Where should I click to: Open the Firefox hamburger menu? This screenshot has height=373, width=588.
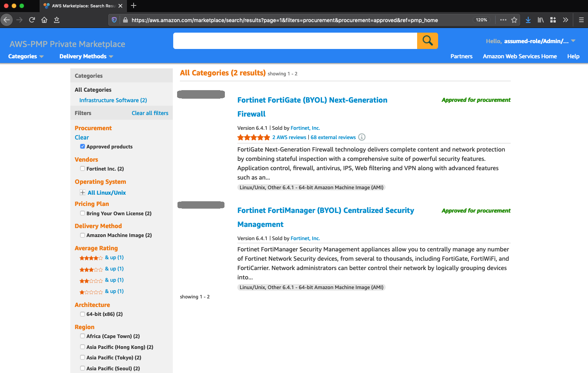coord(581,20)
